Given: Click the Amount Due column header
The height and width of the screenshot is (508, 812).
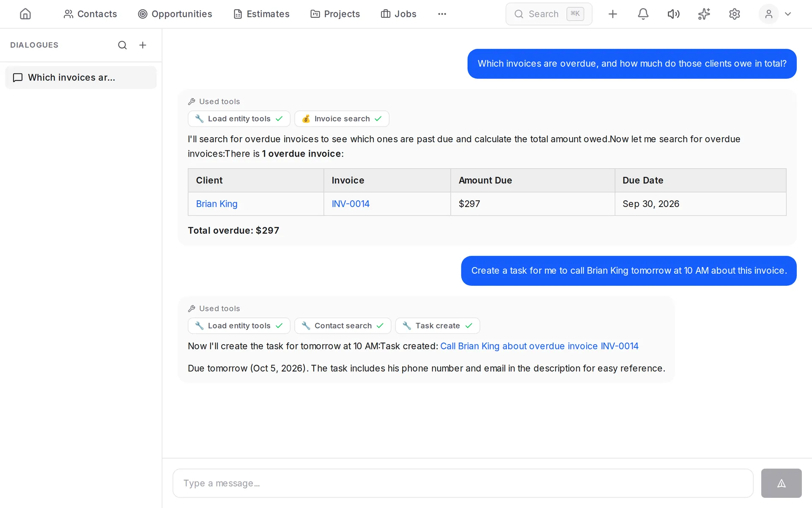Looking at the screenshot, I should click(532, 180).
